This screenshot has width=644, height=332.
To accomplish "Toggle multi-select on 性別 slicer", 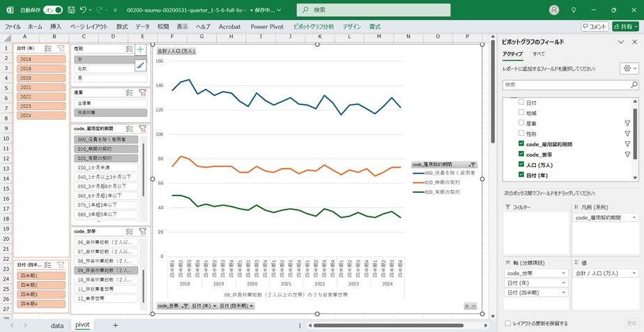I will click(130, 49).
